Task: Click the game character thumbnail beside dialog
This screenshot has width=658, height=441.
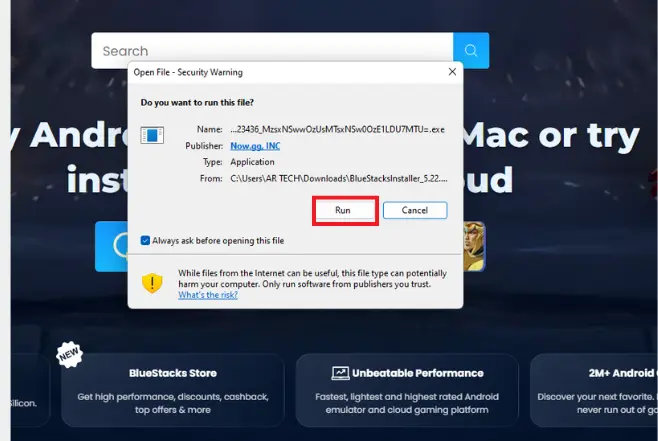Action: [471, 245]
